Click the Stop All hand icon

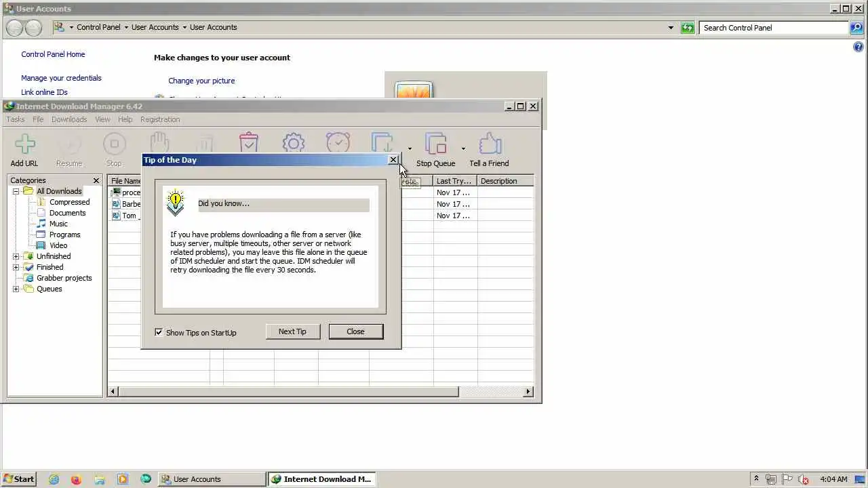[159, 142]
